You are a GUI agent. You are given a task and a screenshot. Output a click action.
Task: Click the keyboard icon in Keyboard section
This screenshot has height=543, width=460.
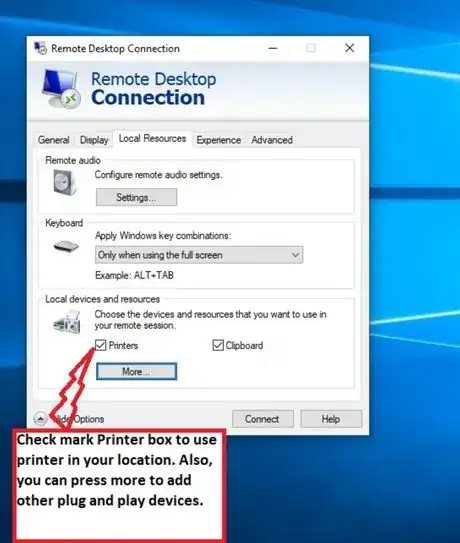click(x=66, y=247)
